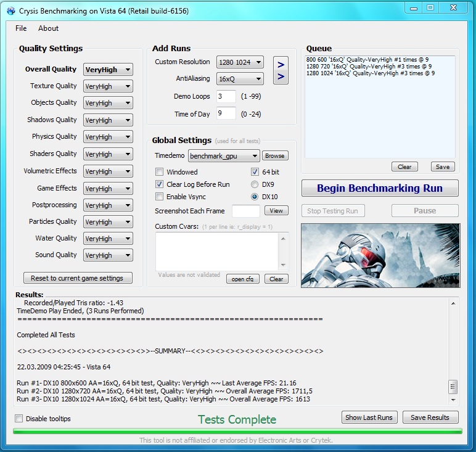Open Shaders Quality dropdown
This screenshot has height=452, width=476.
pos(108,154)
